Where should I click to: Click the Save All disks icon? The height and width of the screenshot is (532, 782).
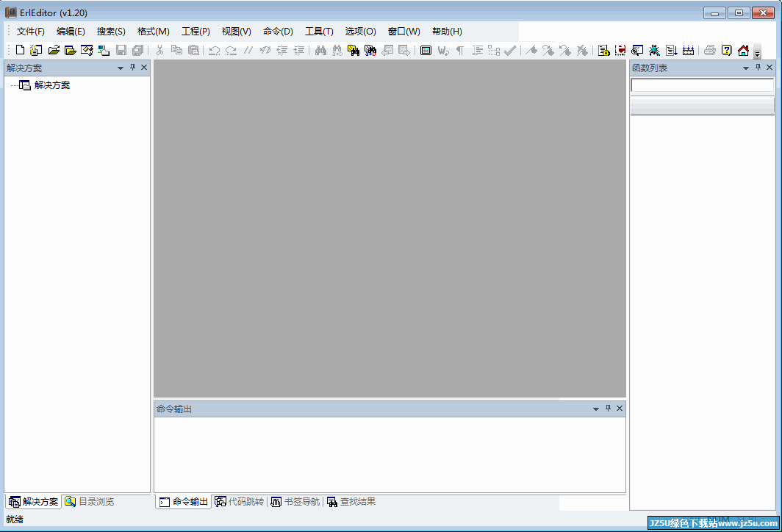click(x=137, y=50)
